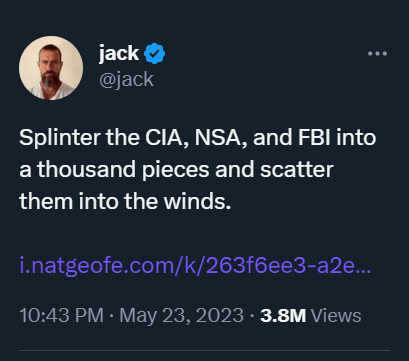Viewport: 409px width, 361px height.
Task: Click the 10:43 PM timestamp
Action: coord(62,315)
